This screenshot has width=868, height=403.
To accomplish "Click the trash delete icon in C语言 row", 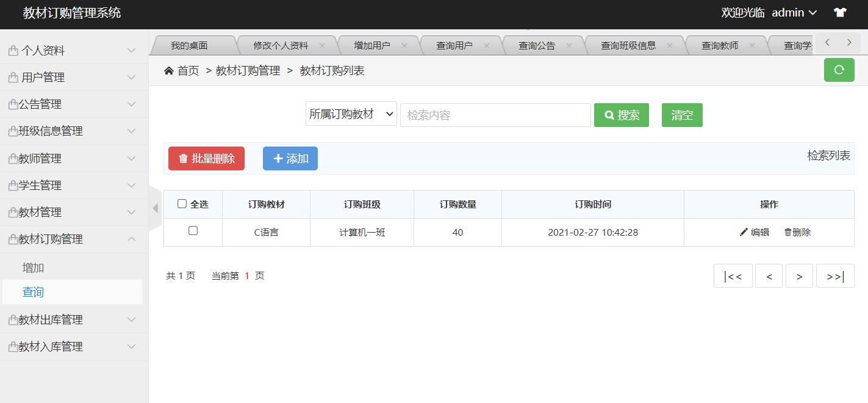I will click(x=787, y=232).
